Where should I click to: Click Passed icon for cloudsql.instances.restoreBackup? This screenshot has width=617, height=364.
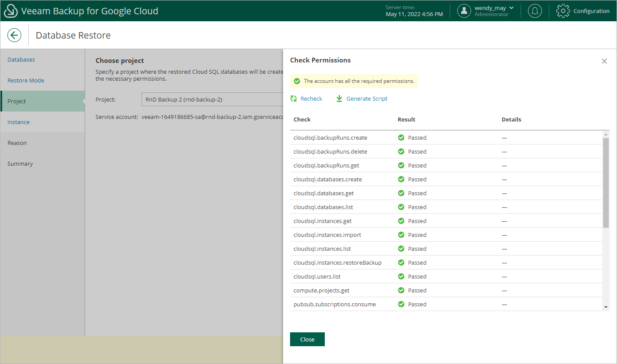(401, 262)
